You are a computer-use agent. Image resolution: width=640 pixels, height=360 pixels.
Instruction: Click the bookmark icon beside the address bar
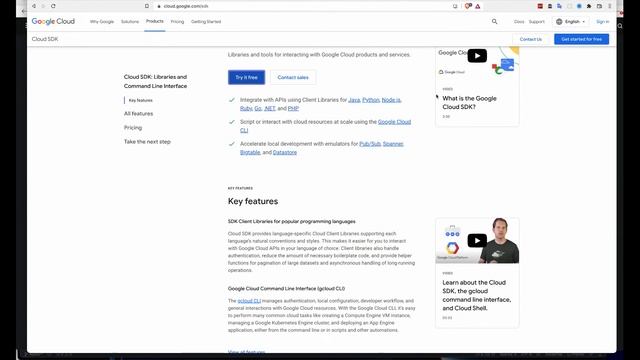147,6
